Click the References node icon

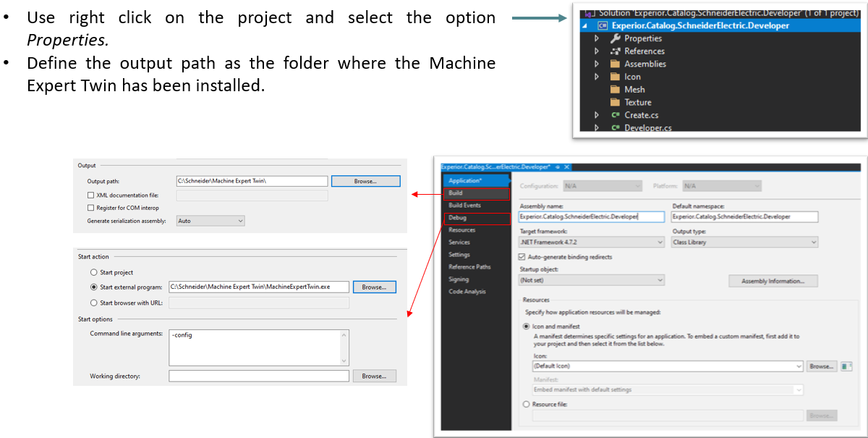pyautogui.click(x=616, y=51)
